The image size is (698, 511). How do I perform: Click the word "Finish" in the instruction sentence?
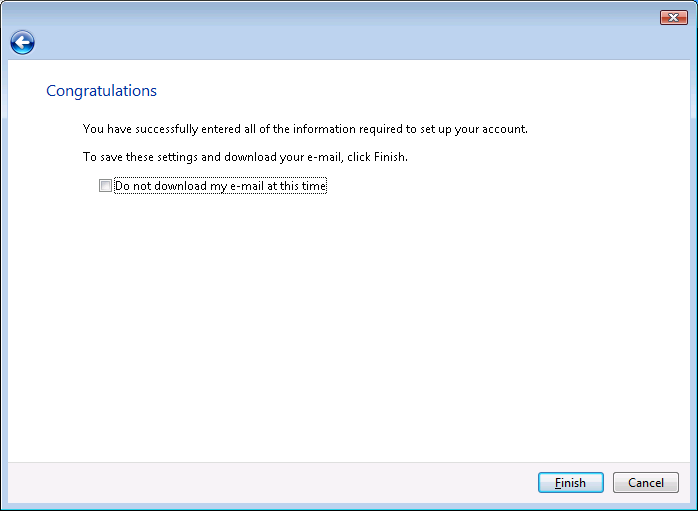(x=388, y=157)
